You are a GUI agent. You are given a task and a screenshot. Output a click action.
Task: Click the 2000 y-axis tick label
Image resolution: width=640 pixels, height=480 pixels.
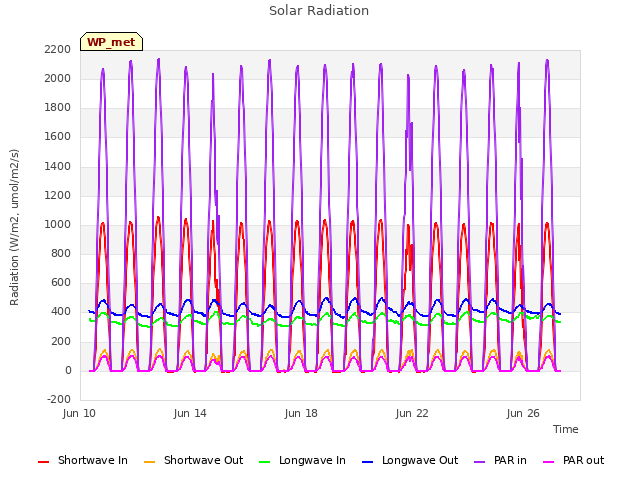(x=58, y=78)
